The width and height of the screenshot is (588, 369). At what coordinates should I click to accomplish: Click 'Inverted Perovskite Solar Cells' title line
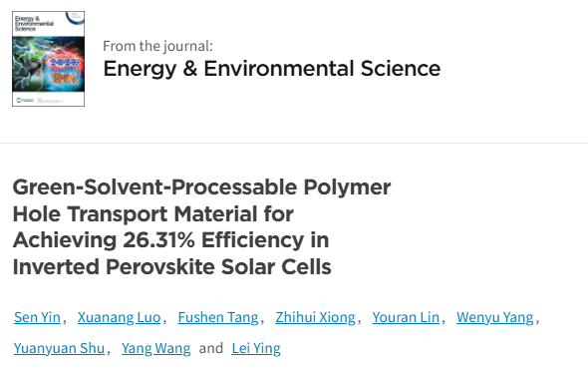point(172,267)
